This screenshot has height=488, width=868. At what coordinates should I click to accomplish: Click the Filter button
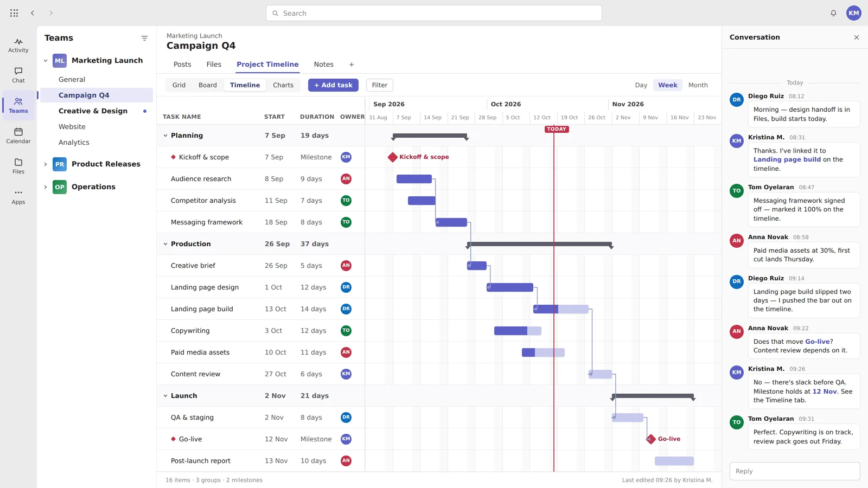pyautogui.click(x=380, y=85)
